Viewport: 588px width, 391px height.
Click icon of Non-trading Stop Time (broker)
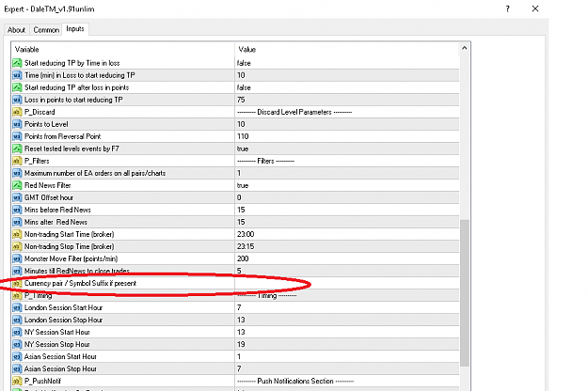point(17,246)
